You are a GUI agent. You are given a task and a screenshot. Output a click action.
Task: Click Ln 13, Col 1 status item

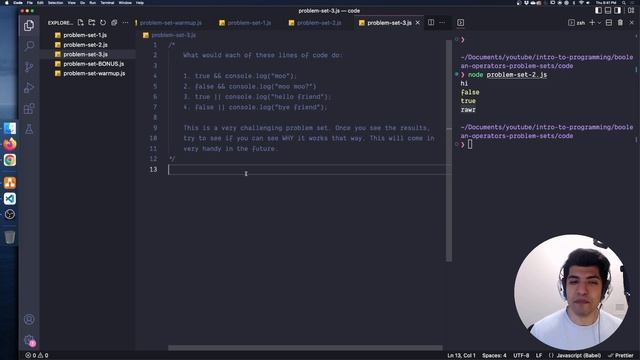click(x=461, y=356)
